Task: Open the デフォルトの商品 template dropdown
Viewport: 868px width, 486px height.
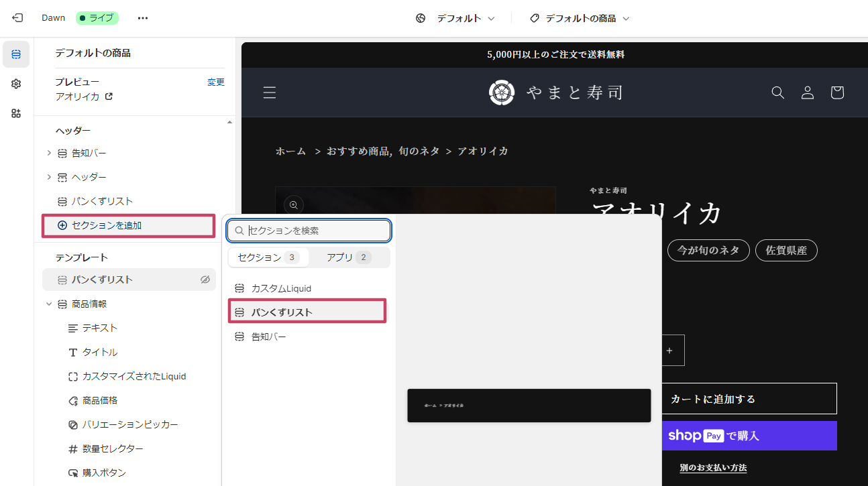Action: tap(579, 18)
